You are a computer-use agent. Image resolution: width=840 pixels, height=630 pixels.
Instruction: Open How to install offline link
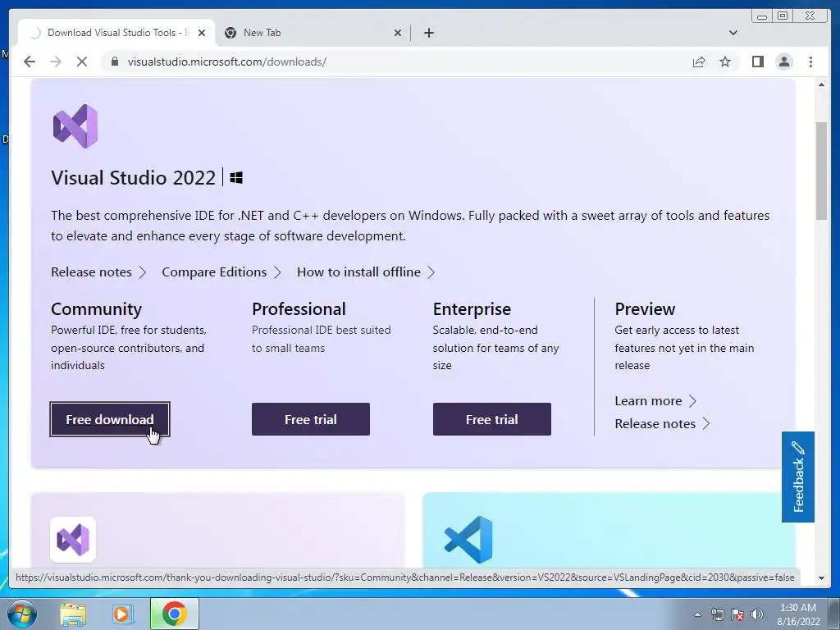[x=365, y=272]
